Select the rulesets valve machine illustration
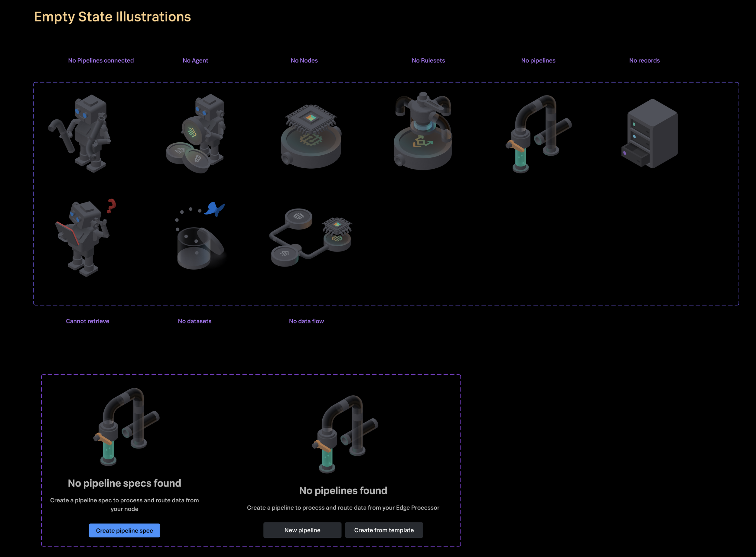 click(x=423, y=131)
